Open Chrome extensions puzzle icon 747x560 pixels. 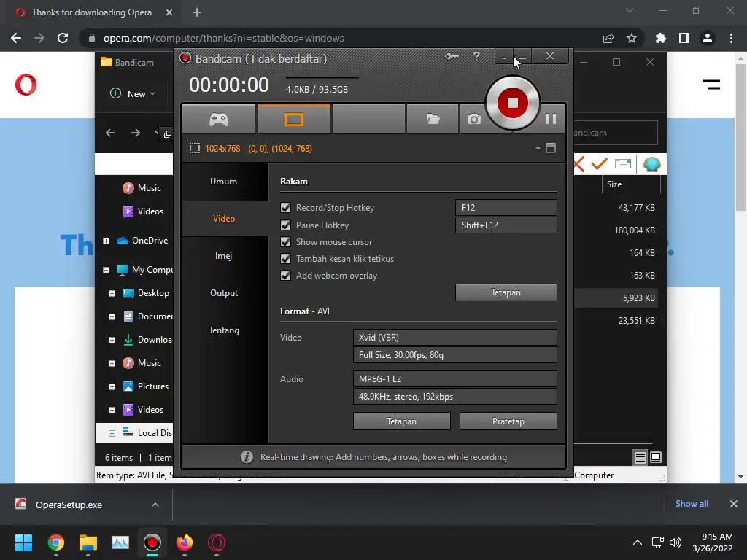pos(661,38)
